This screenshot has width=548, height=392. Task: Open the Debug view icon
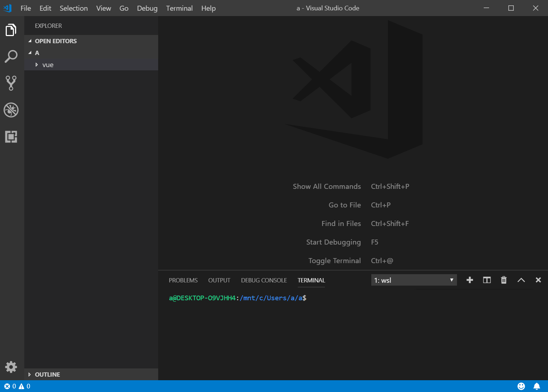click(x=11, y=110)
